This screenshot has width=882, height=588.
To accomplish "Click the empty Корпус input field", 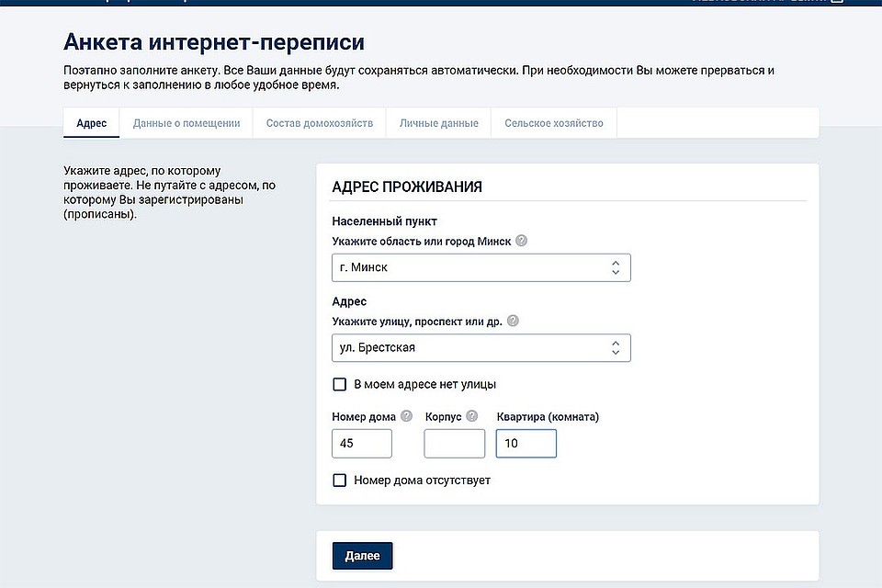I will (x=455, y=444).
